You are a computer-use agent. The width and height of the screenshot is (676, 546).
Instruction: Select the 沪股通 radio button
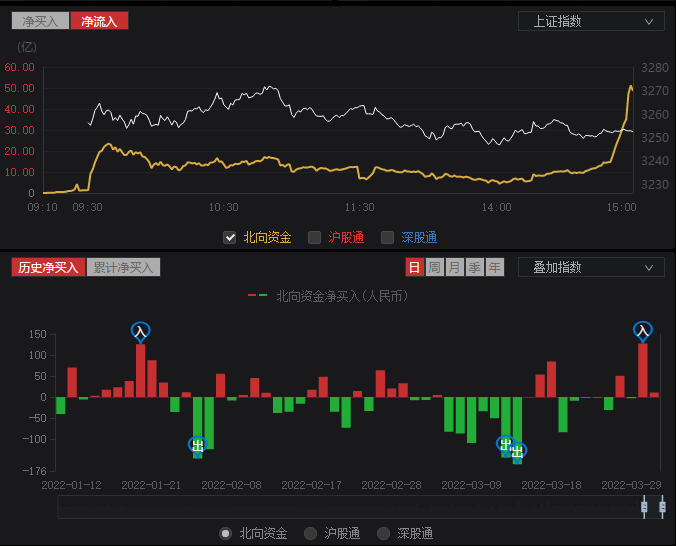(310, 533)
